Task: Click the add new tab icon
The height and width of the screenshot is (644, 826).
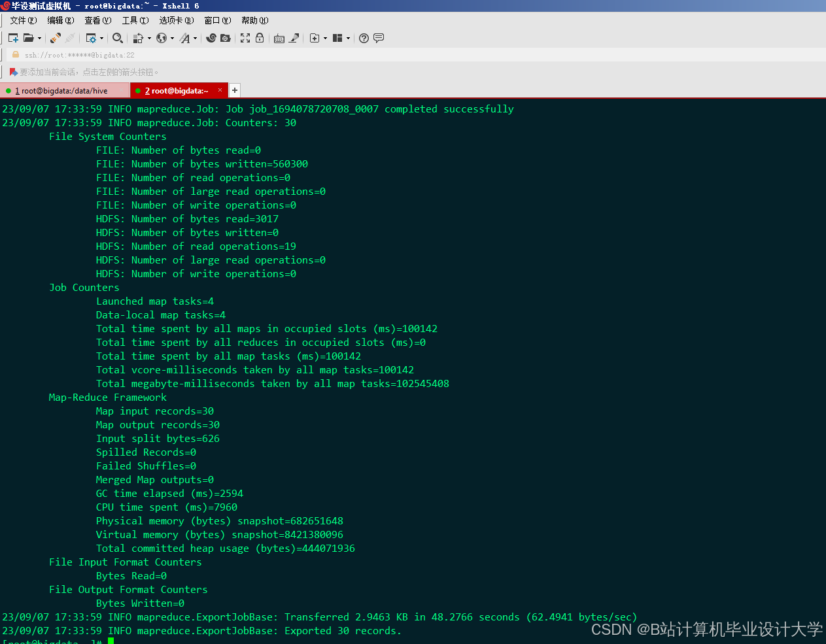Action: click(315, 38)
